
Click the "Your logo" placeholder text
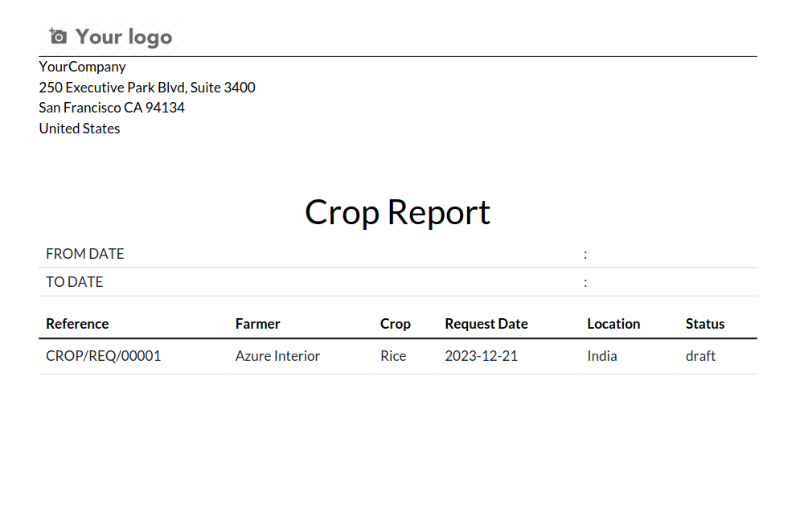pos(124,37)
